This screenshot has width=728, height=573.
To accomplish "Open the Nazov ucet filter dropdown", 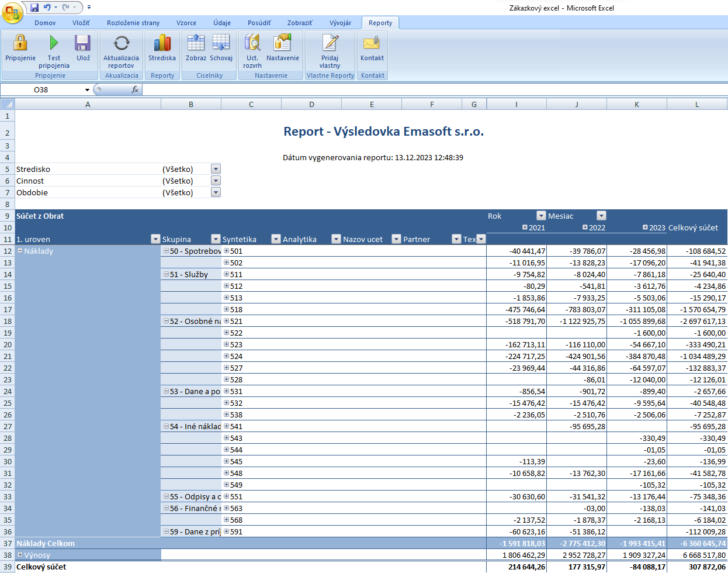I will point(396,239).
